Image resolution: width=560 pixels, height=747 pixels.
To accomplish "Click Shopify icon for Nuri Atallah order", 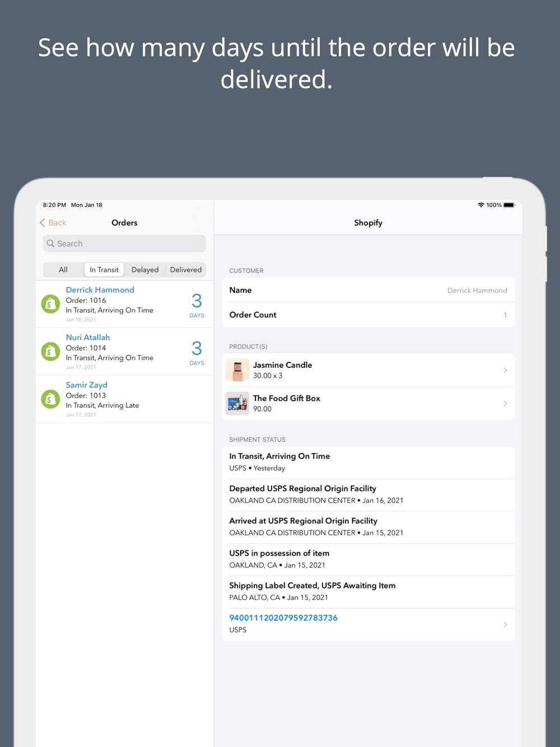I will click(x=50, y=352).
